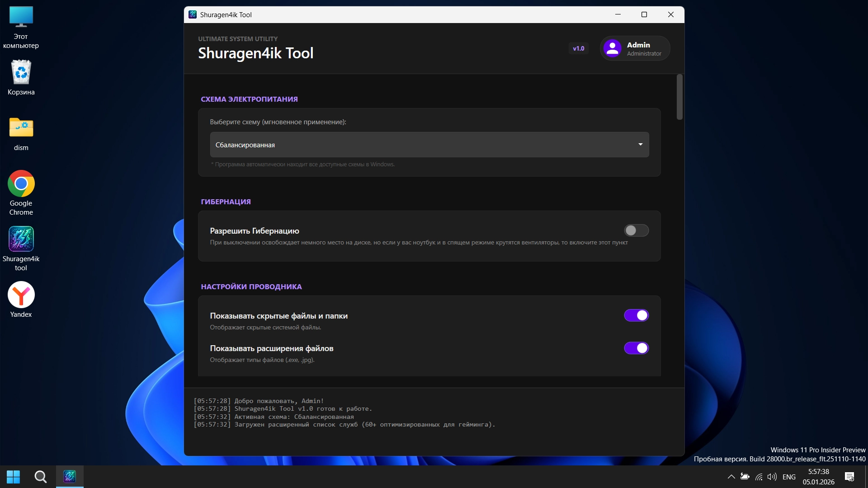Click the Admin user avatar icon
The width and height of the screenshot is (868, 488).
612,48
